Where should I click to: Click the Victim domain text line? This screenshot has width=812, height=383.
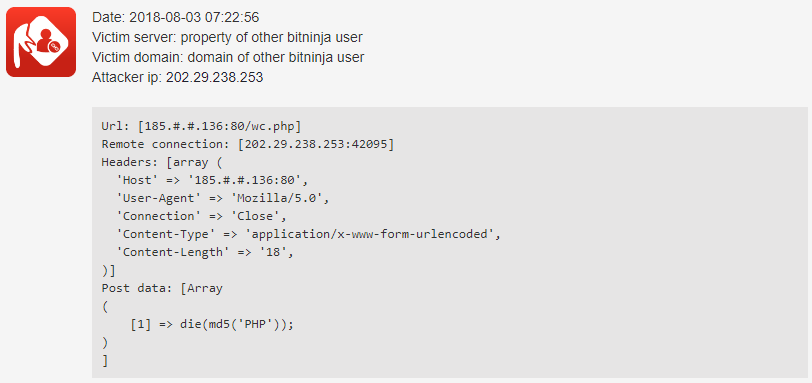[x=228, y=57]
